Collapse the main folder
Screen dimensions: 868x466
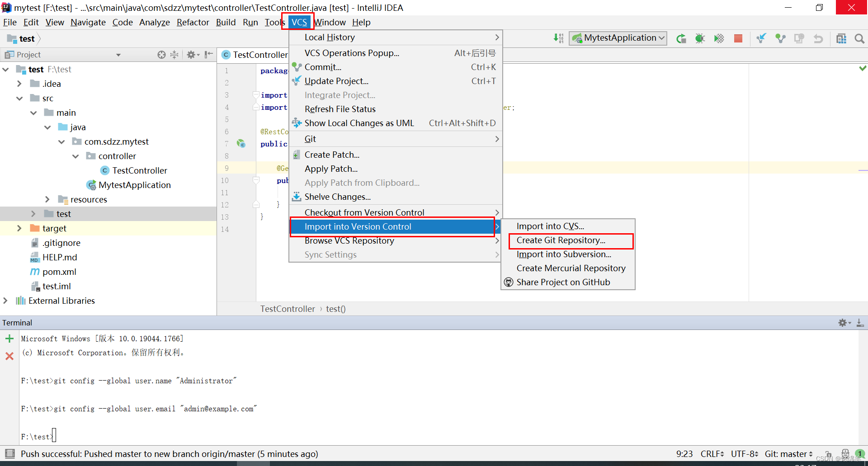(x=33, y=113)
